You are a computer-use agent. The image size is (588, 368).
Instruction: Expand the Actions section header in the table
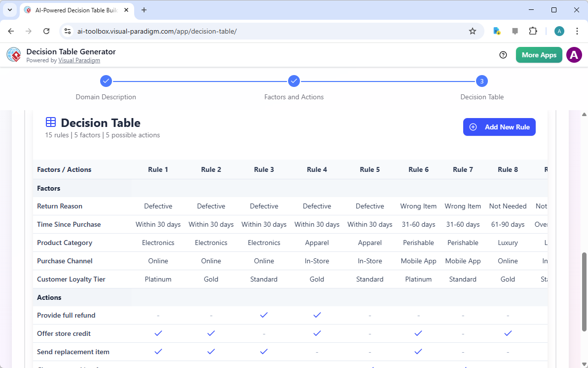49,297
